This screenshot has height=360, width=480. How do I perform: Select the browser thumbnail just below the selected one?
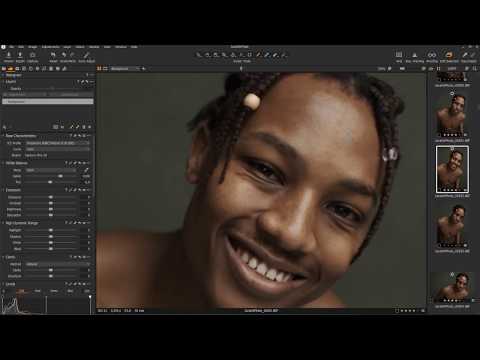pyautogui.click(x=452, y=227)
